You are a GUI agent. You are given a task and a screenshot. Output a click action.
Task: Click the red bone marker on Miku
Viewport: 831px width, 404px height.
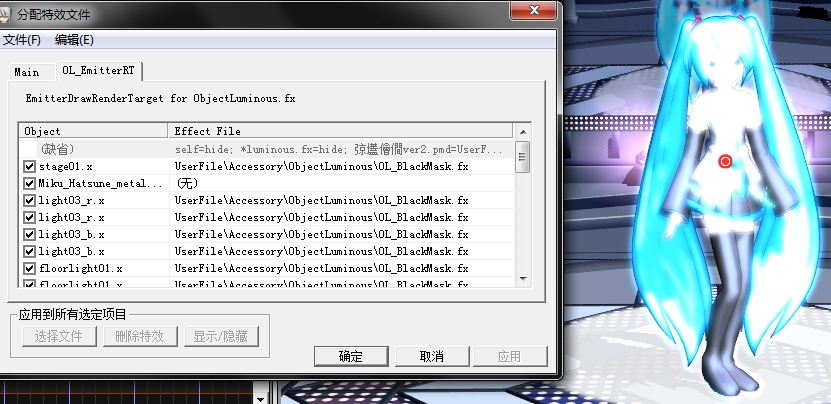point(724,161)
